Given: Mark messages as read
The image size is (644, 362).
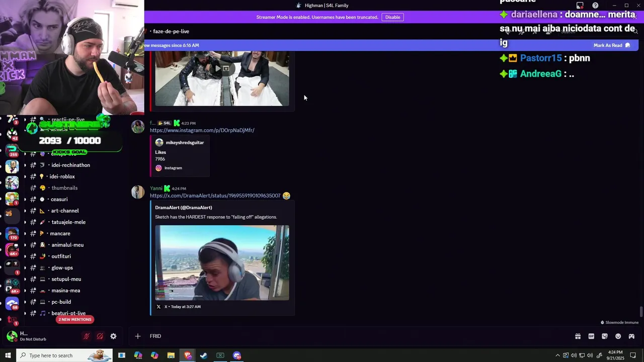Looking at the screenshot, I should coord(612,45).
